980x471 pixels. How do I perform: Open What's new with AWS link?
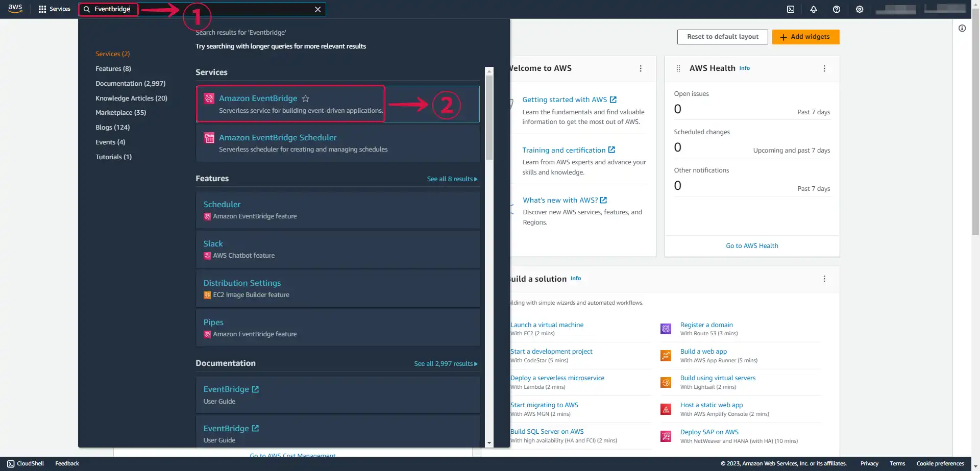click(565, 200)
